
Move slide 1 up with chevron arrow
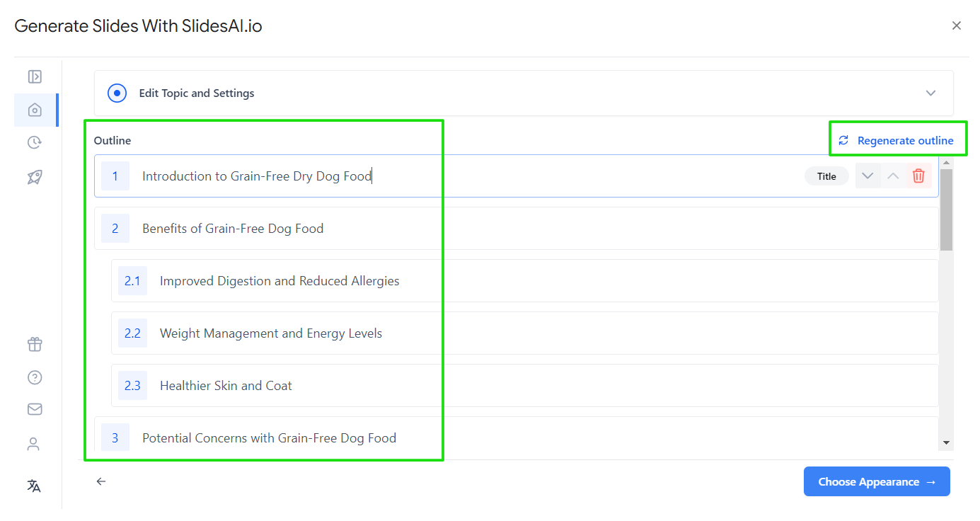click(x=893, y=176)
